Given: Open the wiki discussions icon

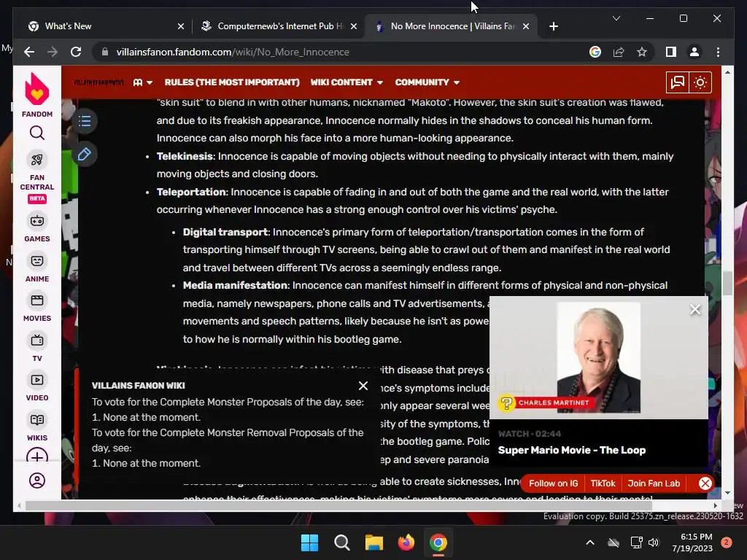Looking at the screenshot, I should click(678, 82).
